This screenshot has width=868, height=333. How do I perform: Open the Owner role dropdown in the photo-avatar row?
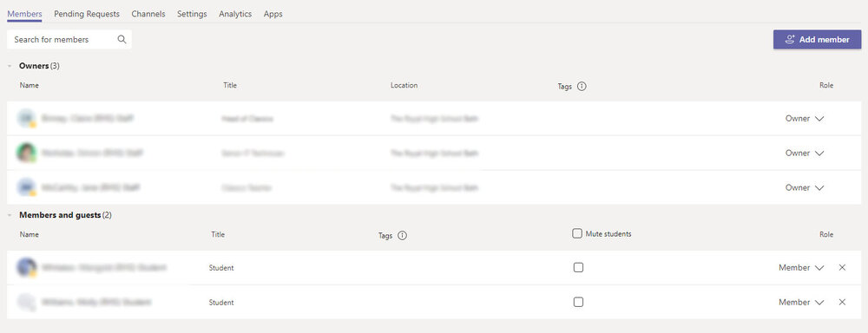pos(805,153)
